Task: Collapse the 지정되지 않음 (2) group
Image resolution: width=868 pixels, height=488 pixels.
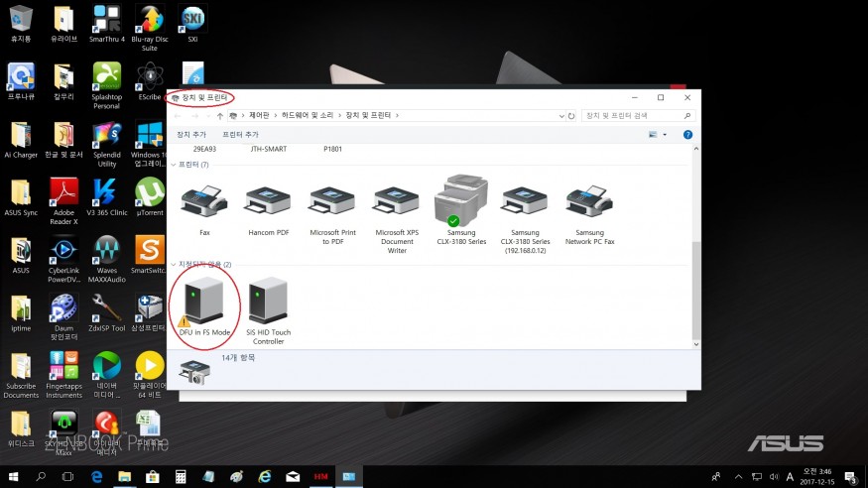Action: (174, 265)
